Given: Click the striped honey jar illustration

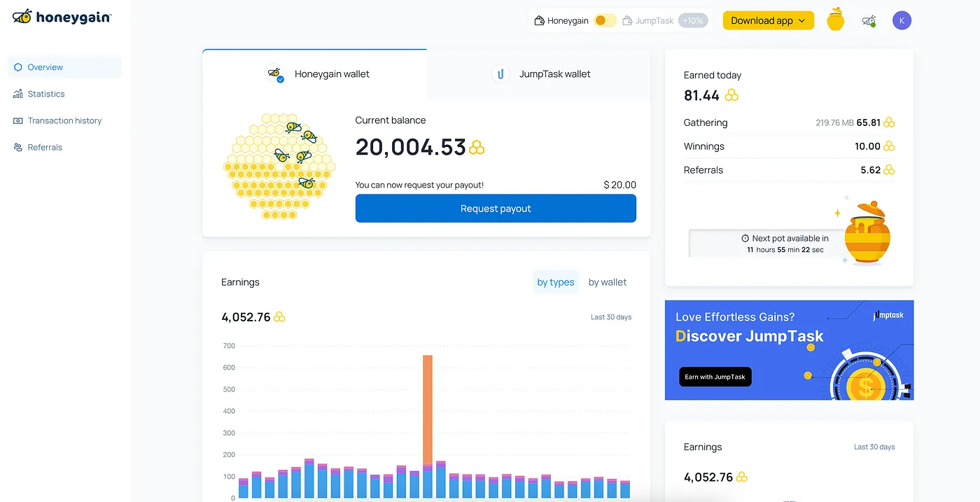Looking at the screenshot, I should click(867, 232).
